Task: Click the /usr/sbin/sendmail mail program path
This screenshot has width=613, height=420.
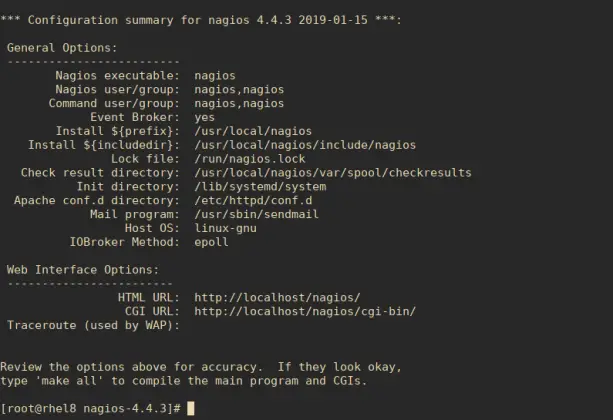Action: pos(256,214)
